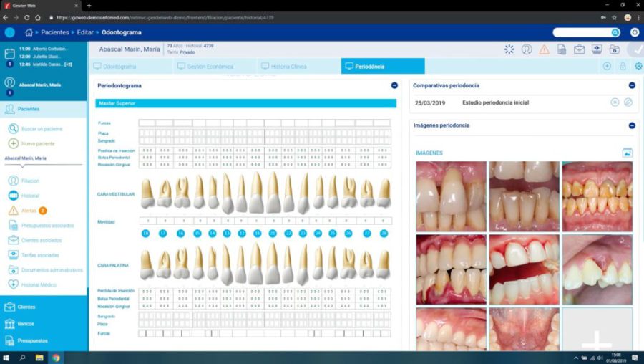This screenshot has height=364, width=644.
Task: Open the settings gear in top bar
Action: pyautogui.click(x=634, y=32)
